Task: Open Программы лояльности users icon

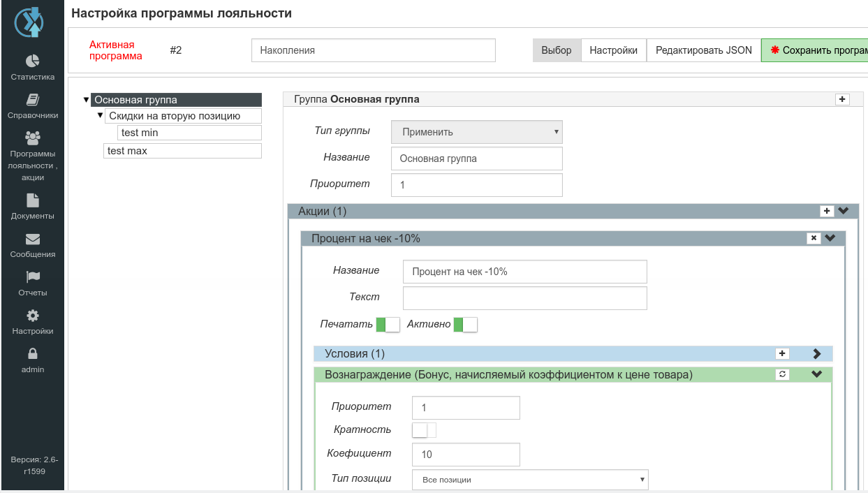Action: click(x=33, y=138)
